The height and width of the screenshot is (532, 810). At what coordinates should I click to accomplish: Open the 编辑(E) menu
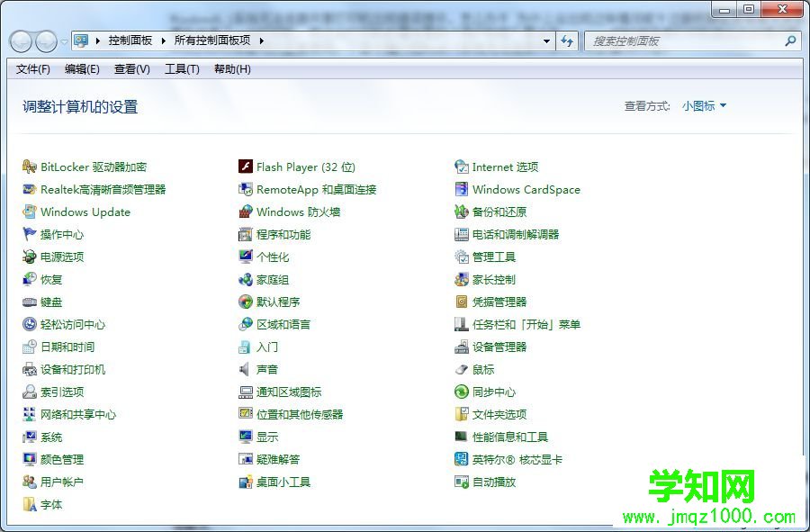pyautogui.click(x=82, y=69)
